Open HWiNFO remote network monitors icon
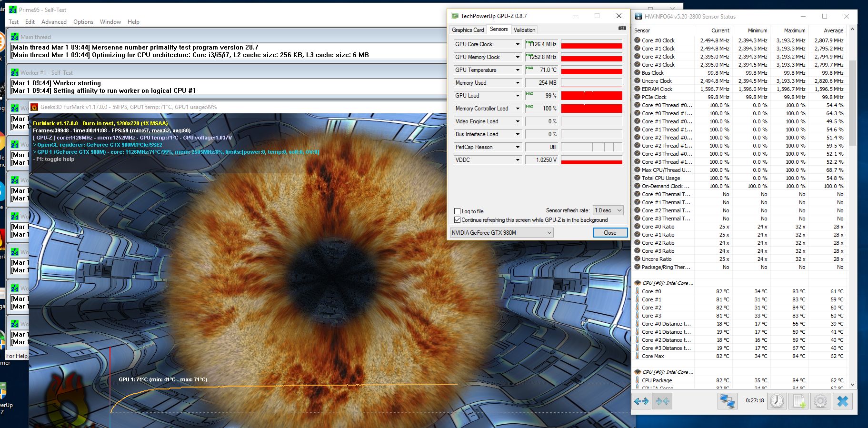 pos(728,401)
